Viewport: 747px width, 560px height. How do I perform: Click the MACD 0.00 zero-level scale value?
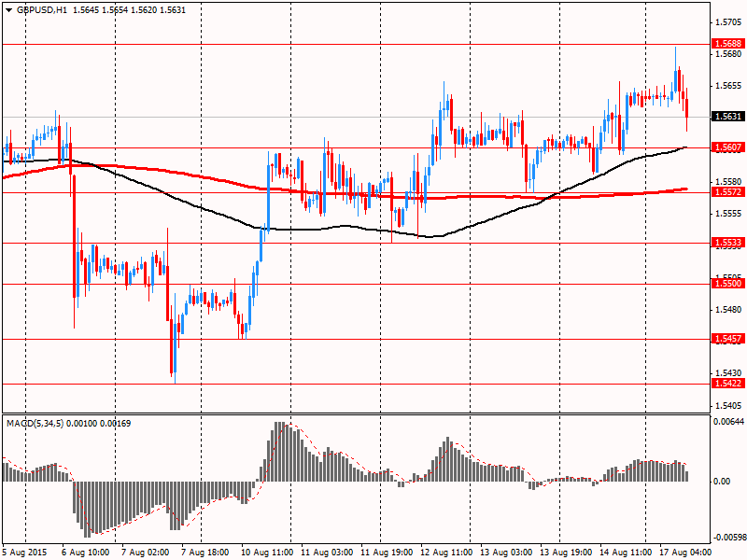coord(723,482)
